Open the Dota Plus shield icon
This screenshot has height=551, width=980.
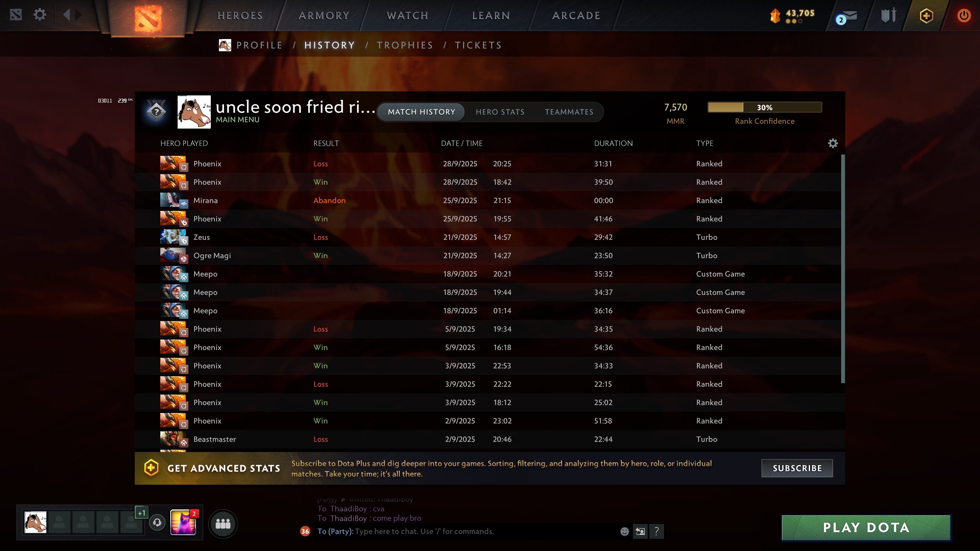coord(926,16)
